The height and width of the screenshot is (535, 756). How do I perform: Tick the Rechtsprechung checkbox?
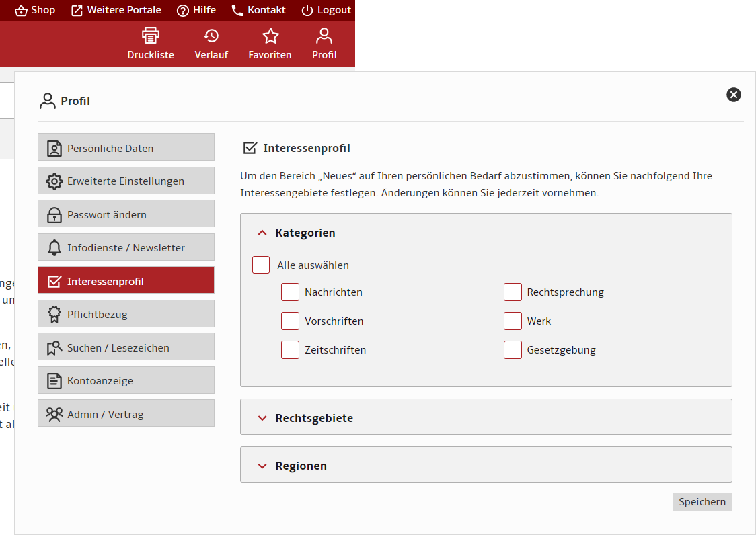click(513, 292)
